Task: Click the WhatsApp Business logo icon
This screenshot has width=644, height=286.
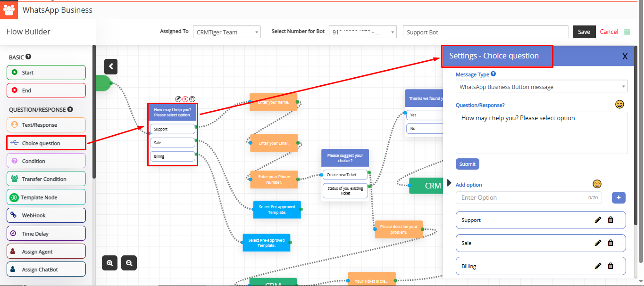Action: point(9,10)
